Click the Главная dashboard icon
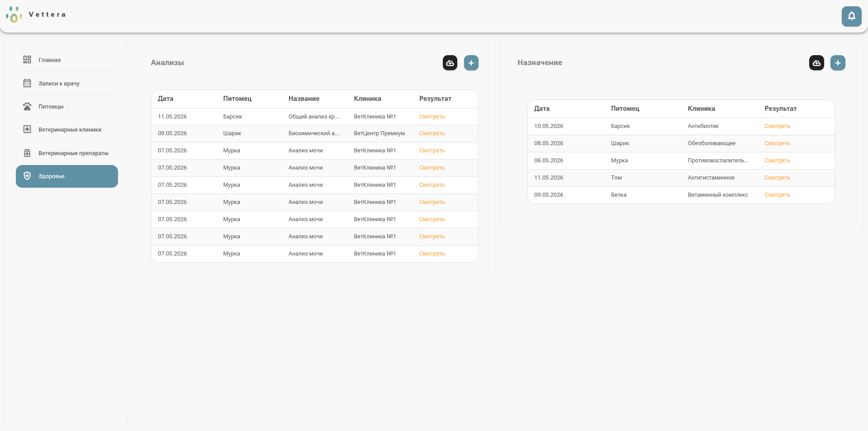 (x=27, y=60)
